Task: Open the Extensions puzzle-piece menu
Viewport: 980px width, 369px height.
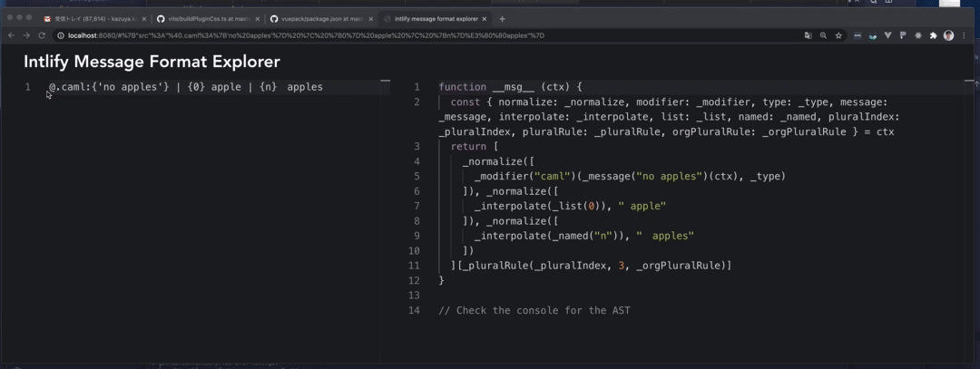Action: [x=933, y=35]
